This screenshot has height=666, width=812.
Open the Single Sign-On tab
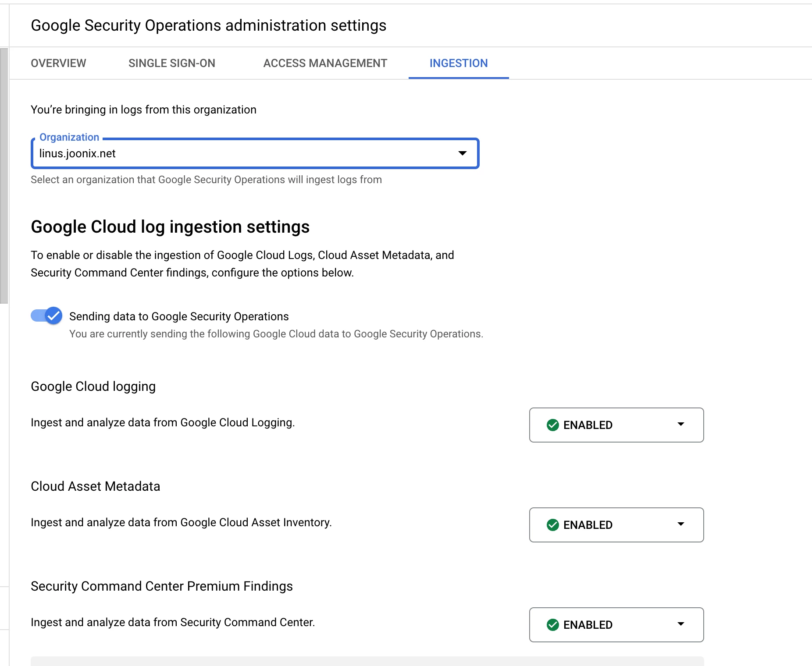pos(172,63)
